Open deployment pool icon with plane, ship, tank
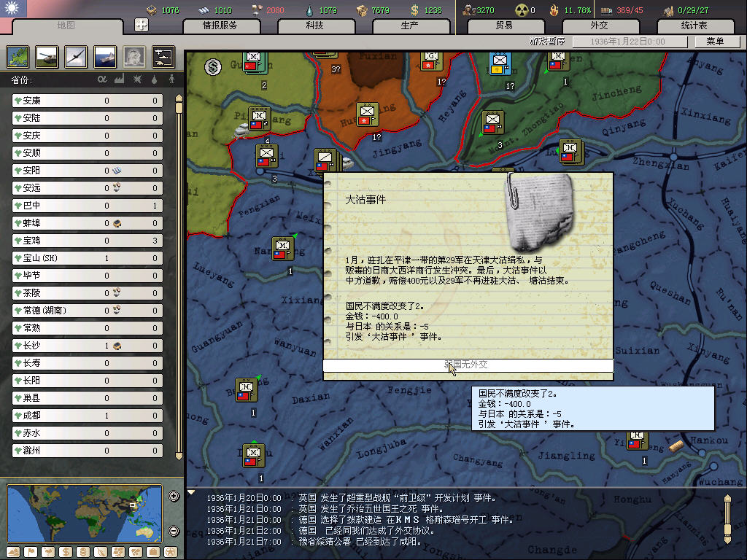The height and width of the screenshot is (560, 747). pyautogui.click(x=163, y=57)
